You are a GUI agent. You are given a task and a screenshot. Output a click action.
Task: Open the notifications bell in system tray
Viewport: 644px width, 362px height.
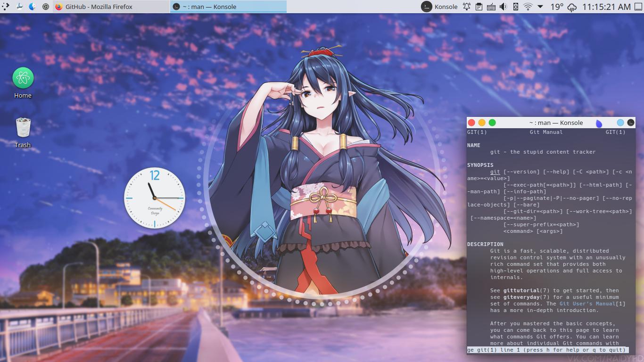pos(466,7)
